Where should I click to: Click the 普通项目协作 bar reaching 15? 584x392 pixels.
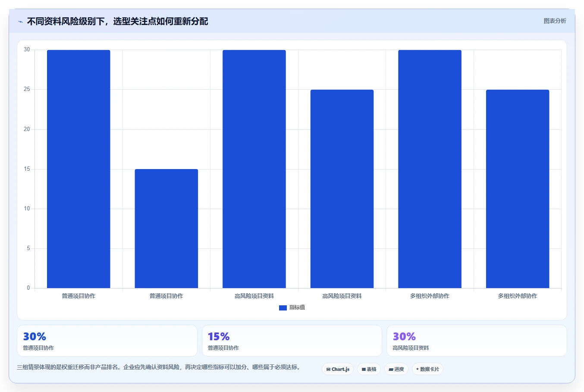[166, 229]
